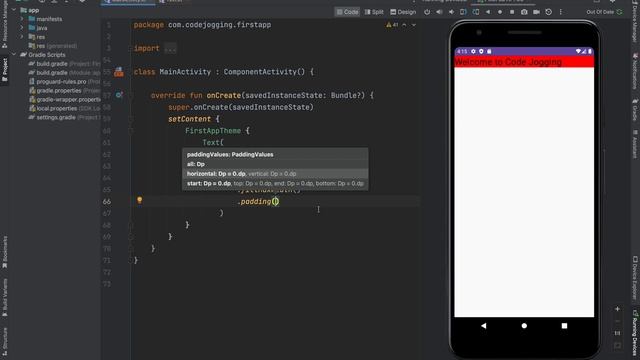Go to previous highlighted problem arrow

coord(404,25)
